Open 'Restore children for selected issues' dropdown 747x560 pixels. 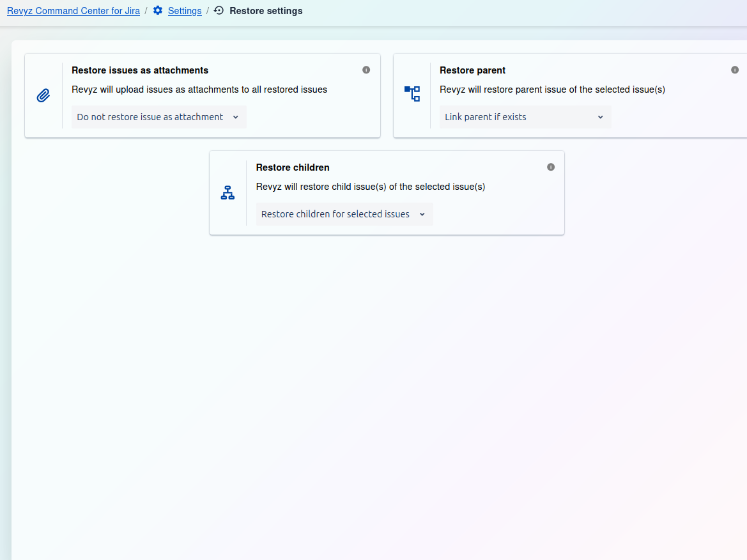click(x=344, y=214)
